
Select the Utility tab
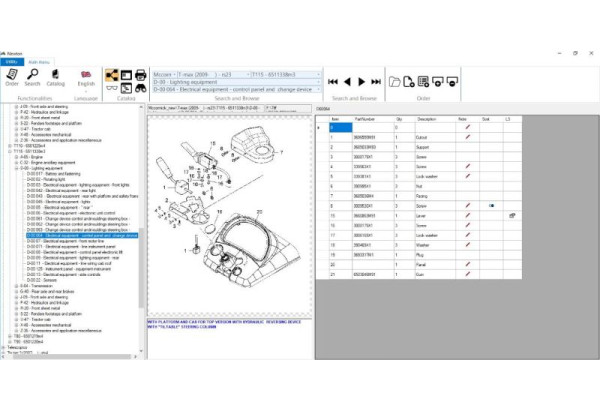tap(14, 62)
